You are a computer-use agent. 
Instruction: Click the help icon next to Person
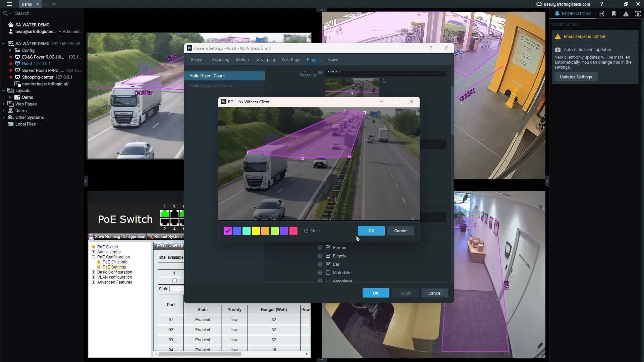pos(320,248)
